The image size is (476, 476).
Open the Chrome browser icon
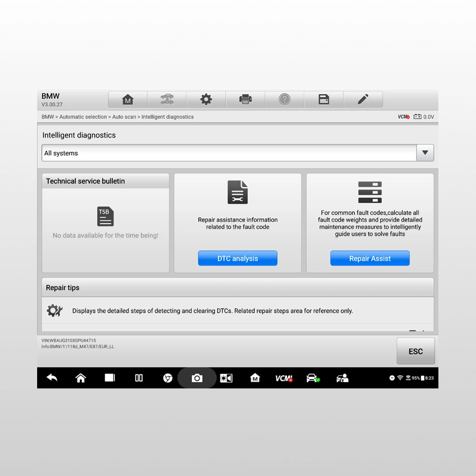(x=168, y=378)
